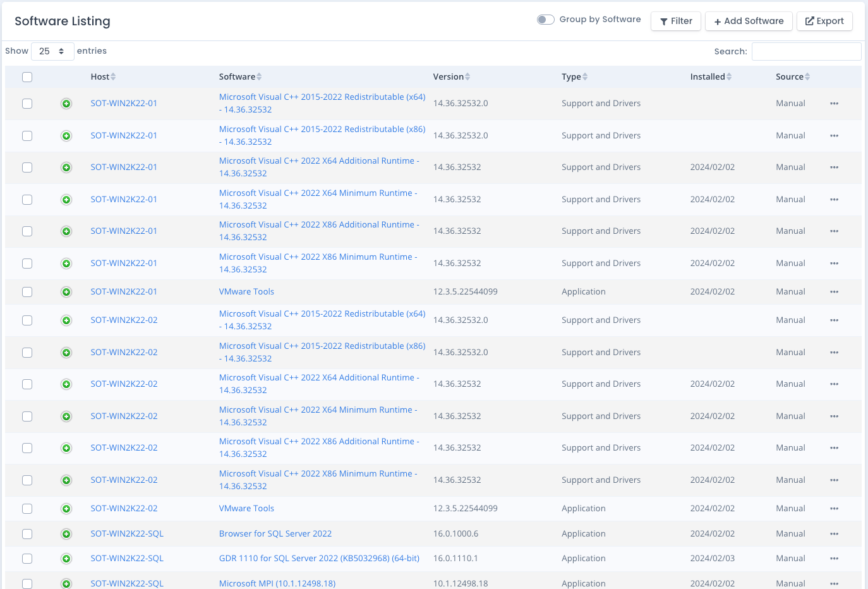
Task: Open GDR 1110 for SQL Server 2022 link
Action: [x=319, y=559]
